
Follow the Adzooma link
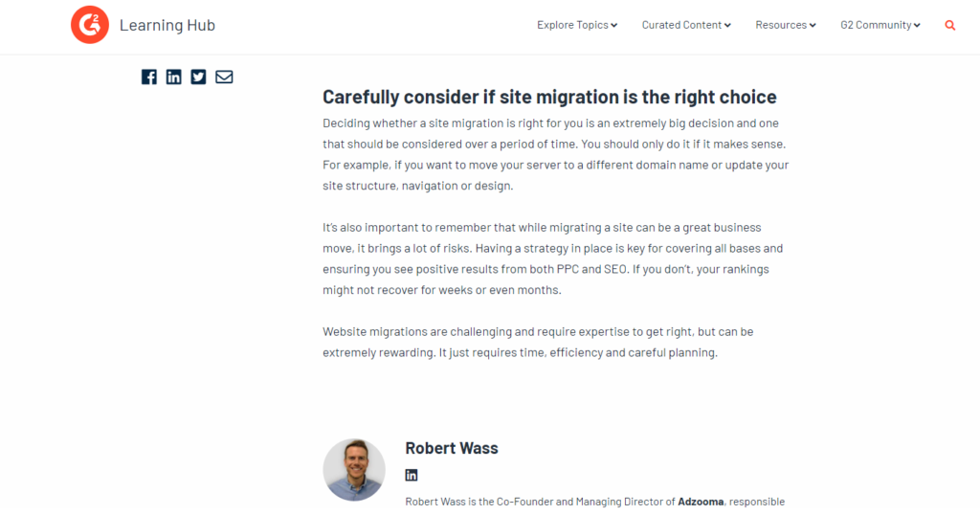pos(701,502)
